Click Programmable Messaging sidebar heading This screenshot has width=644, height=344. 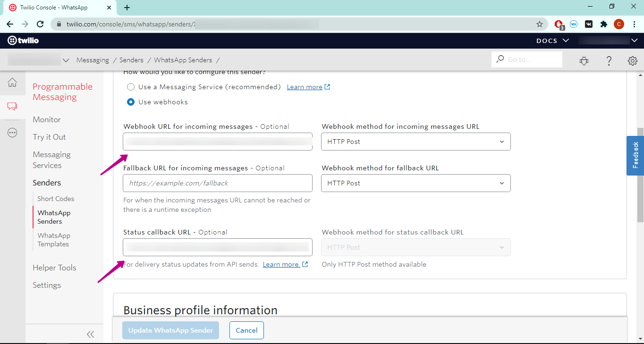(62, 92)
